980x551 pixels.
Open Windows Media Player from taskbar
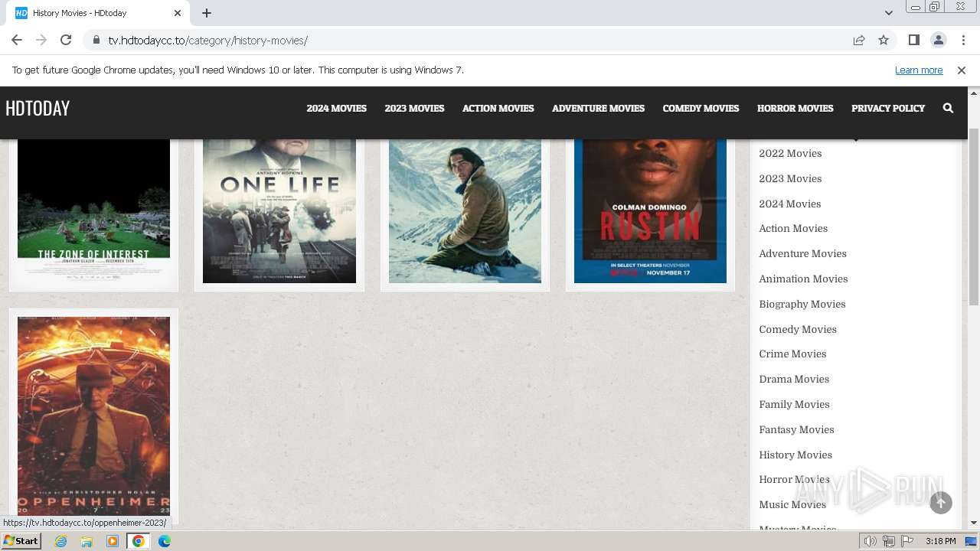point(113,541)
